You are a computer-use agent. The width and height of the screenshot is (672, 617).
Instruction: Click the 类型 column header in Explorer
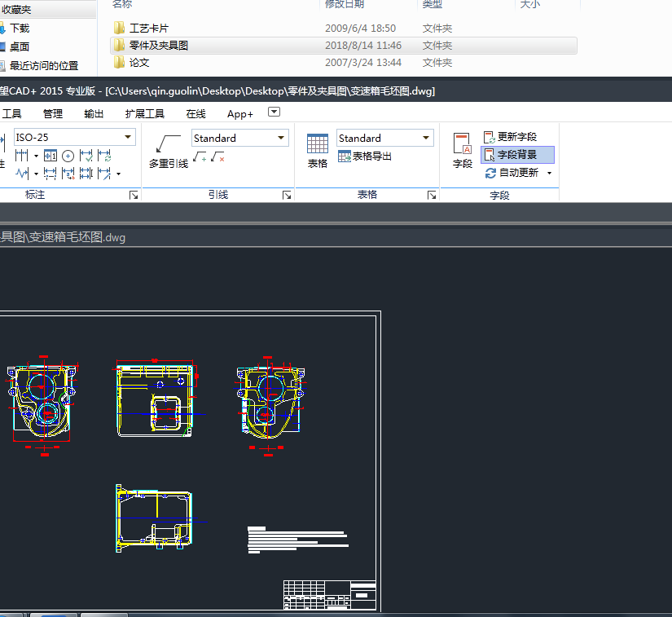(432, 4)
